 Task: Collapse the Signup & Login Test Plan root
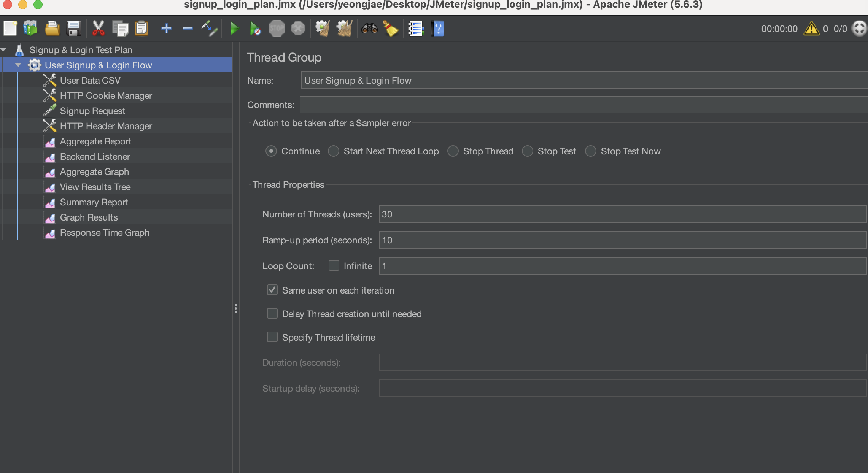click(3, 50)
